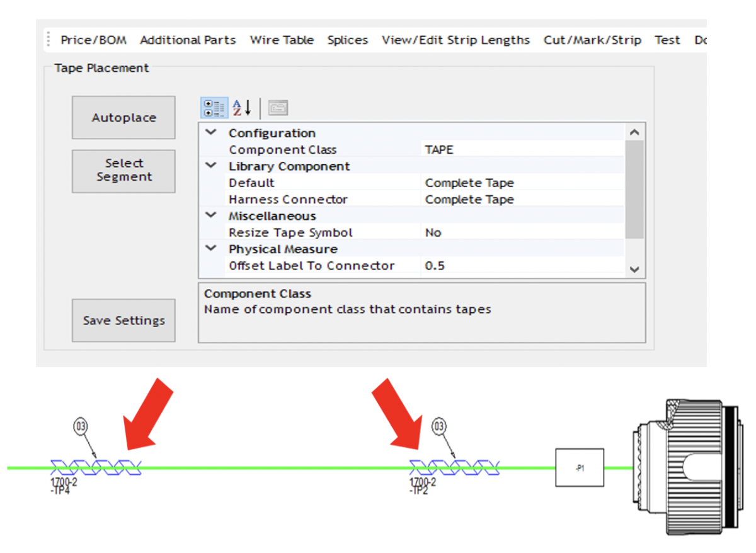Select the tape symbol labeled -TP4

pyautogui.click(x=94, y=468)
